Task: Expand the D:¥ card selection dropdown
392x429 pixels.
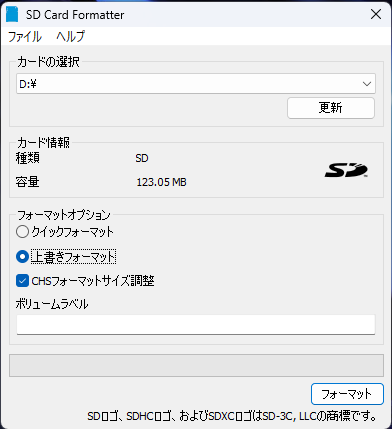Action: coord(196,84)
